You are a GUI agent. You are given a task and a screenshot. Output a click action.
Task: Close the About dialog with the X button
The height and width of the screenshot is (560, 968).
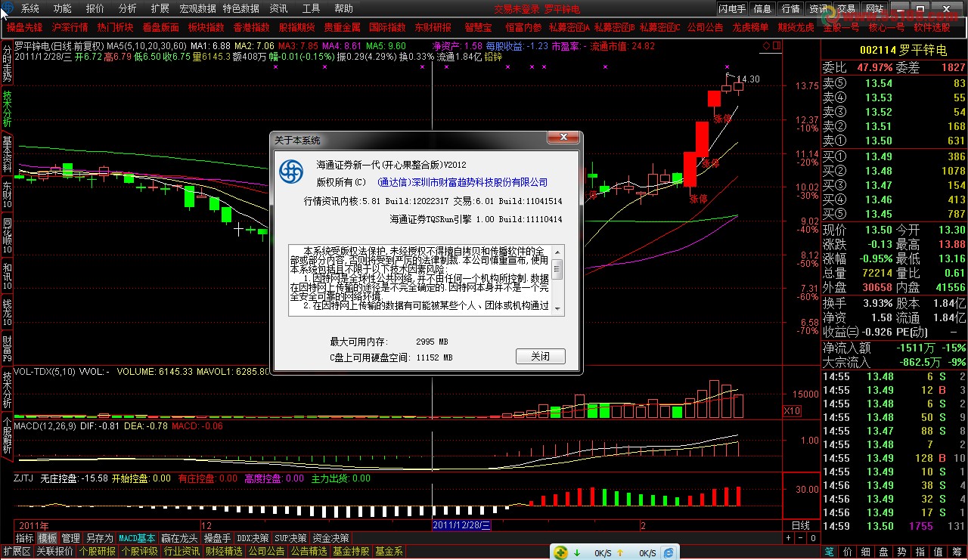563,138
